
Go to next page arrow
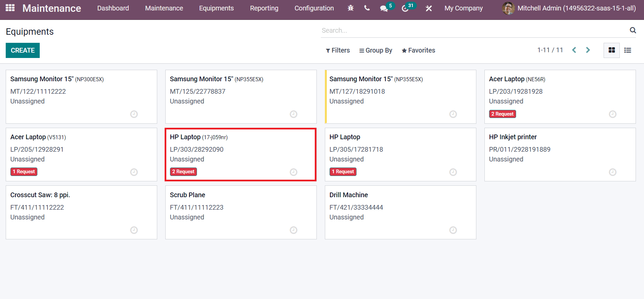coord(588,50)
